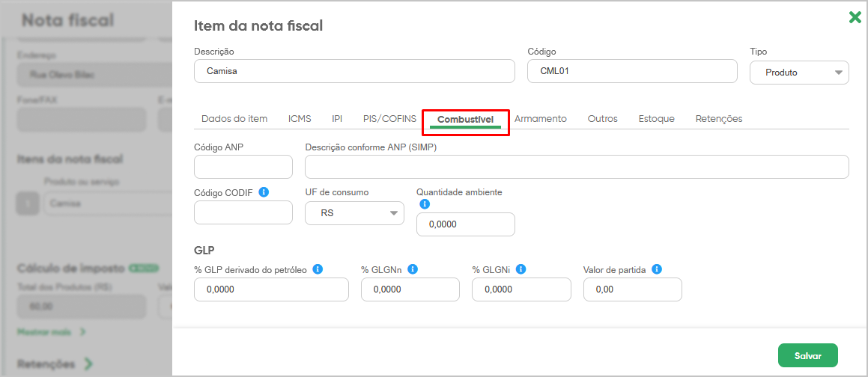Image resolution: width=868 pixels, height=377 pixels.
Task: Click the Código CODIF input field
Action: [243, 212]
